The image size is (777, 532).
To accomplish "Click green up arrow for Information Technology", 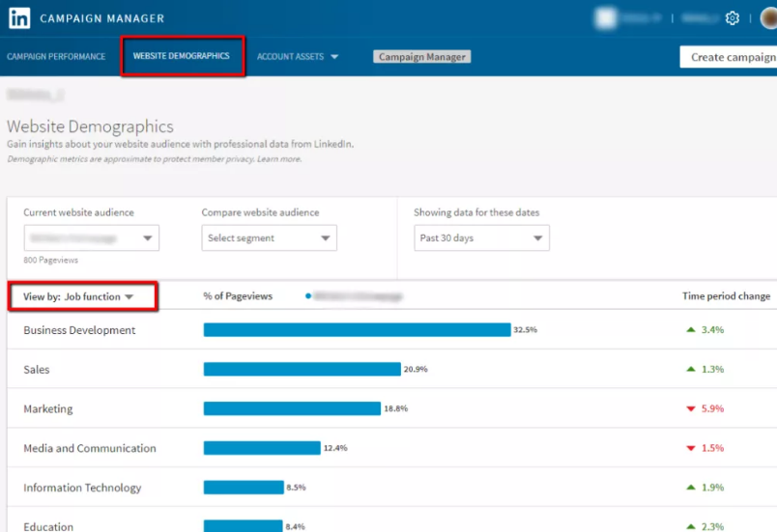I will [x=690, y=489].
